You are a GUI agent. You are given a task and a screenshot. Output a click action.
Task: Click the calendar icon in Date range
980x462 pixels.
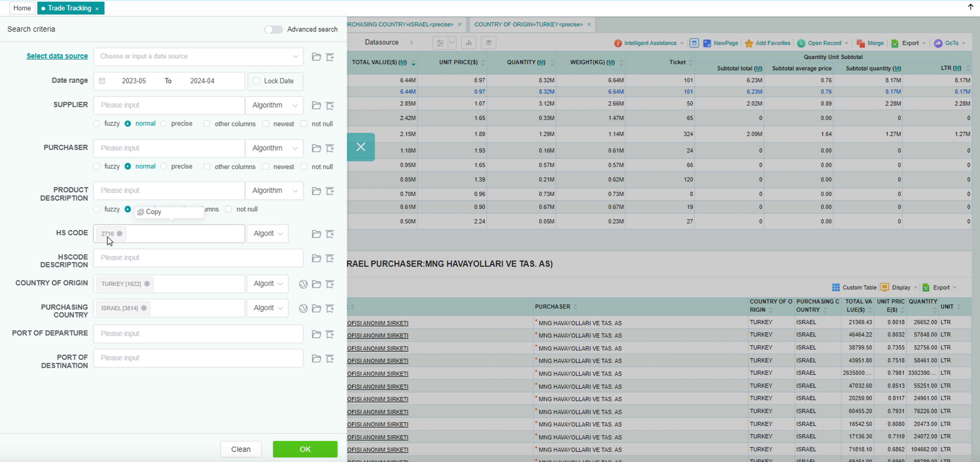tap(102, 81)
